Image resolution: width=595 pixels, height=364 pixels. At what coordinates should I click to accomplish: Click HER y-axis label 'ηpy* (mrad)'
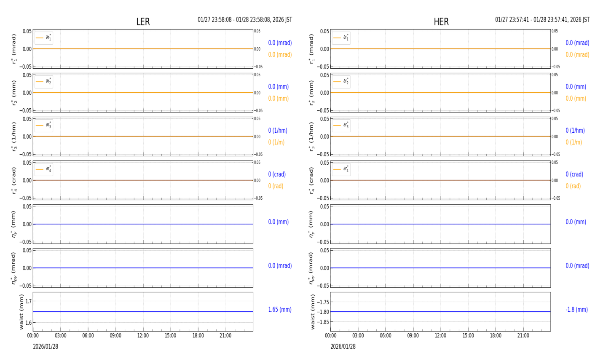(311, 268)
